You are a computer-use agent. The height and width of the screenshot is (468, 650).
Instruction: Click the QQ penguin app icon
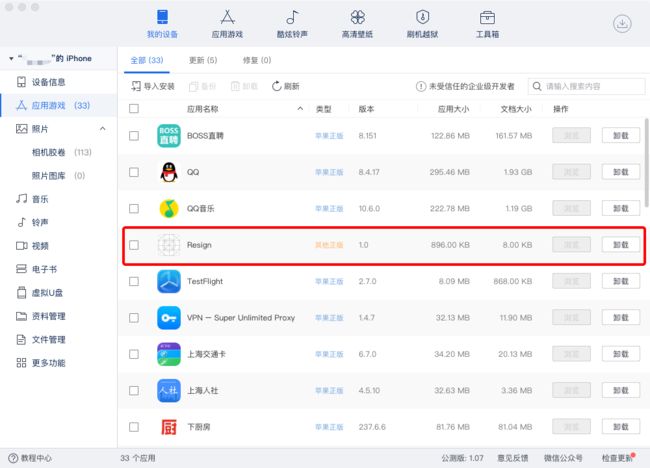[x=169, y=172]
